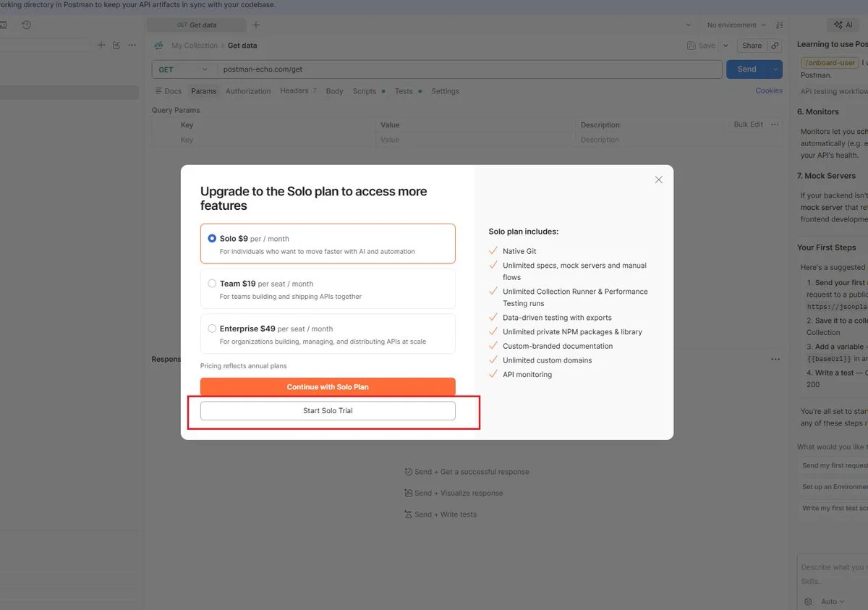Open the environment quick-look icon
This screenshot has height=610, width=868.
click(780, 25)
